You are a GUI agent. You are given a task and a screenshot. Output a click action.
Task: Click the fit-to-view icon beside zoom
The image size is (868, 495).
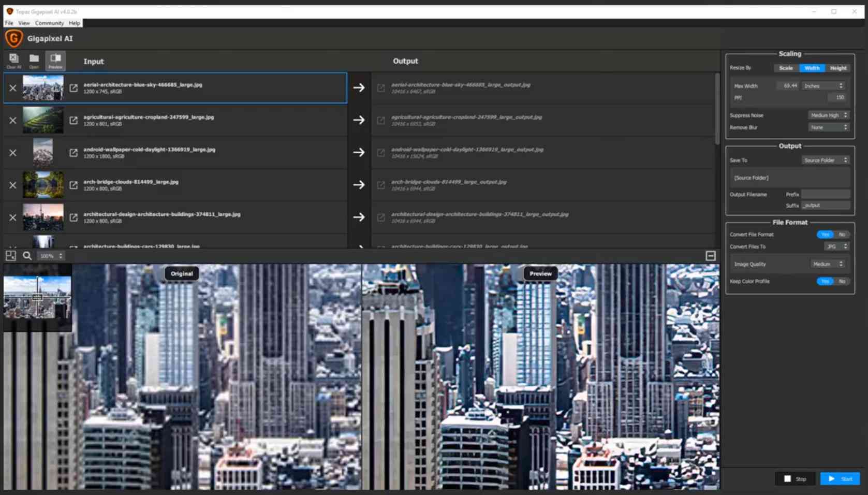tap(11, 255)
